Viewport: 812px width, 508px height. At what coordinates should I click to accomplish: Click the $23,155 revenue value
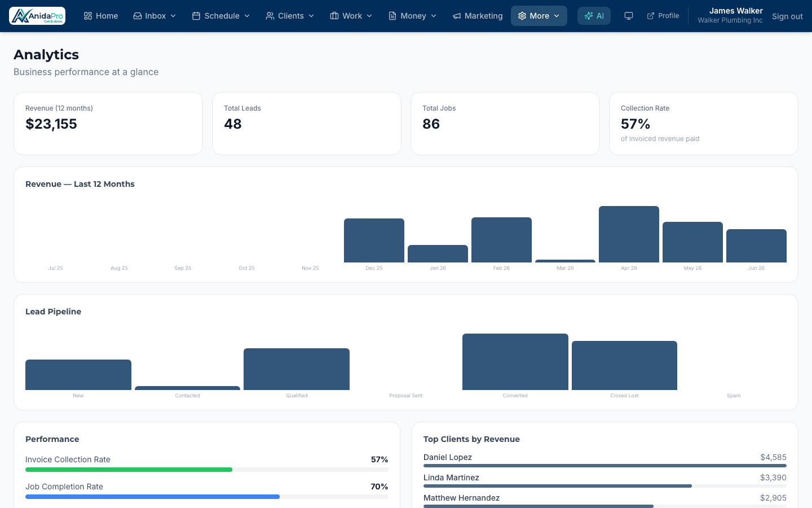click(51, 124)
